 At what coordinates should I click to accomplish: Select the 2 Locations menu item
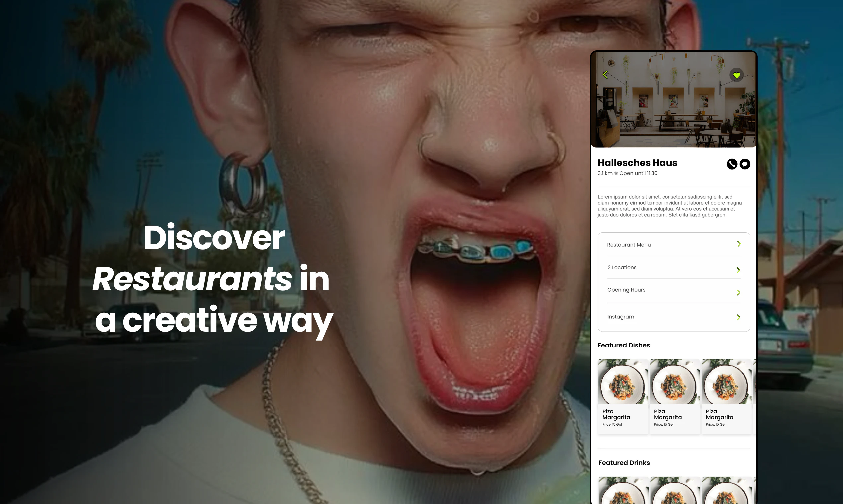tap(674, 267)
